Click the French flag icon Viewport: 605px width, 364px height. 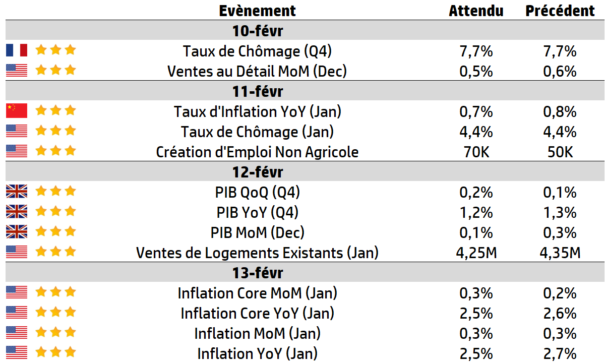[x=17, y=50]
